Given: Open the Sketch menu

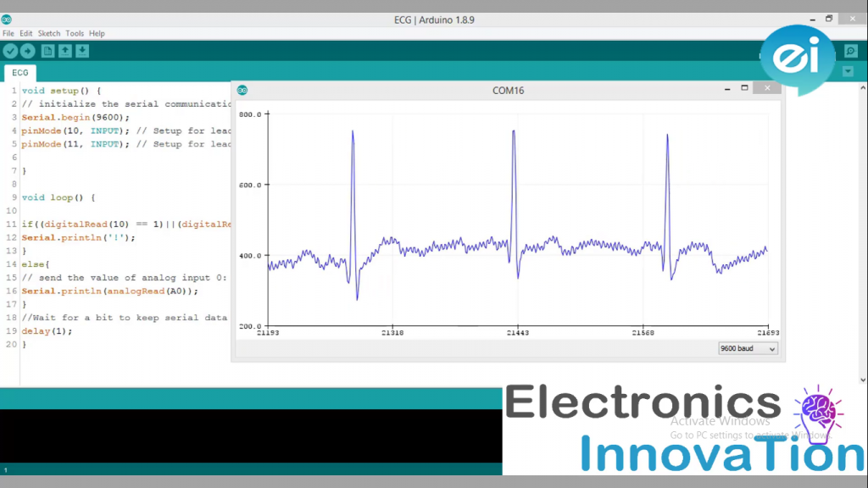Looking at the screenshot, I should click(x=48, y=33).
